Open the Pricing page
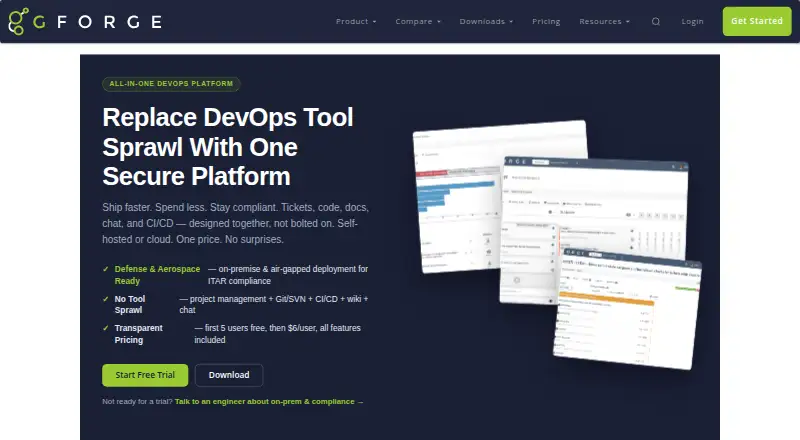The image size is (800, 440). (546, 21)
